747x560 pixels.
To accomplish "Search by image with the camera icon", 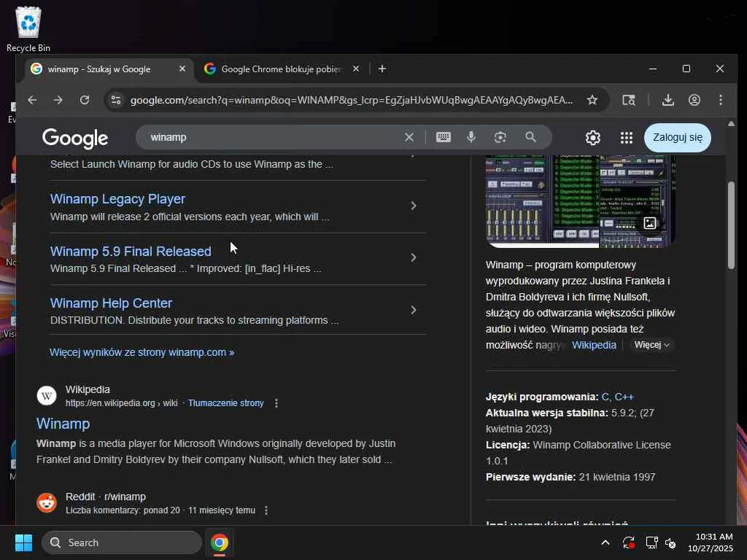I will pos(500,137).
